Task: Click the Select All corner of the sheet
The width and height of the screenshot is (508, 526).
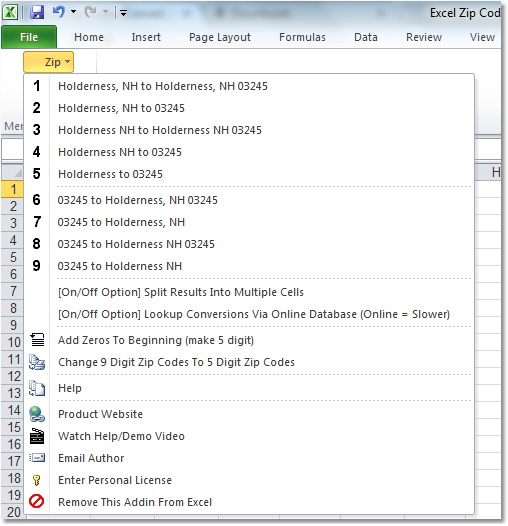Action: coord(12,172)
